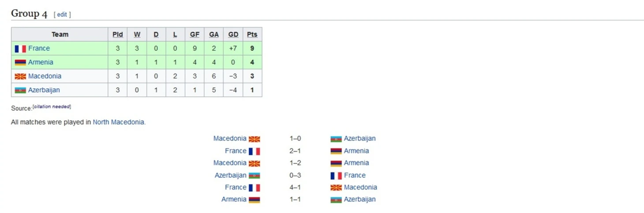Open the edit link next to Group 4

tap(62, 15)
